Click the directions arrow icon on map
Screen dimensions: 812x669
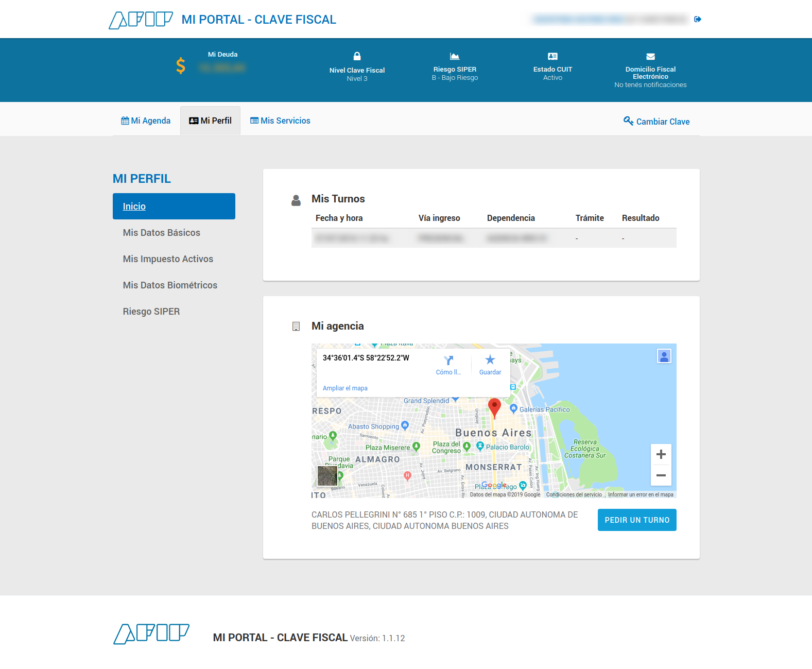click(448, 360)
